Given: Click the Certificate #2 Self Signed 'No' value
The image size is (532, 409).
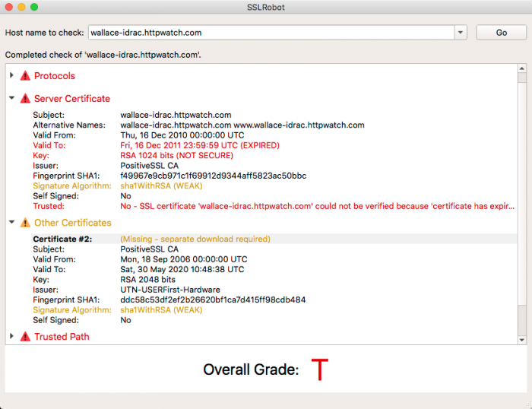Looking at the screenshot, I should [x=125, y=320].
